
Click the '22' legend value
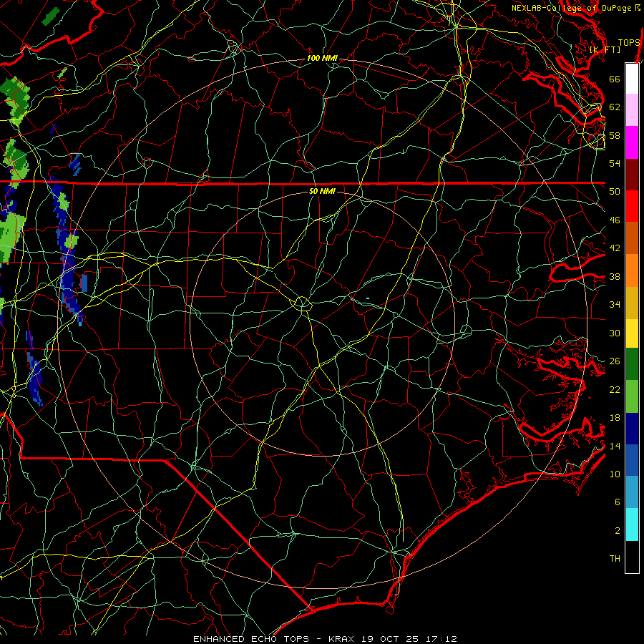(x=615, y=390)
